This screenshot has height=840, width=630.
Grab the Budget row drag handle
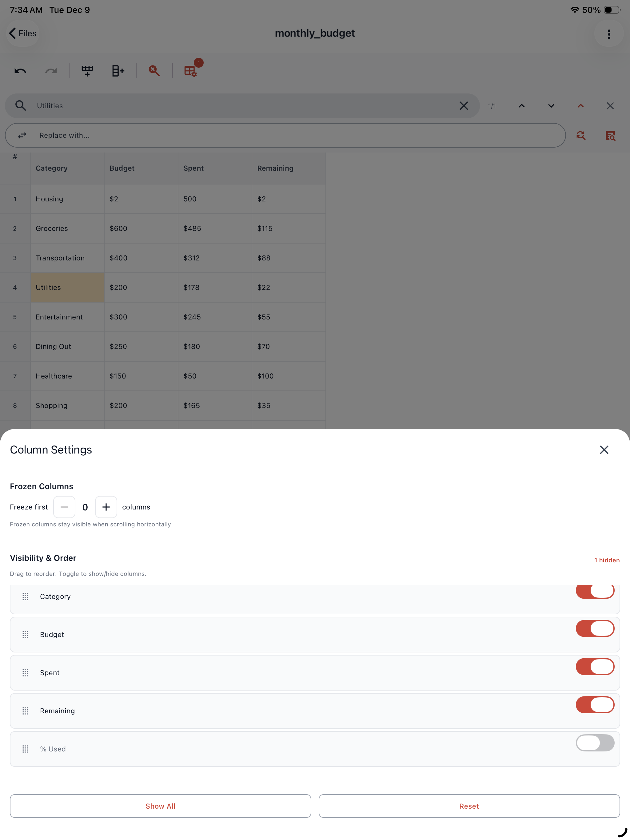tap(25, 635)
